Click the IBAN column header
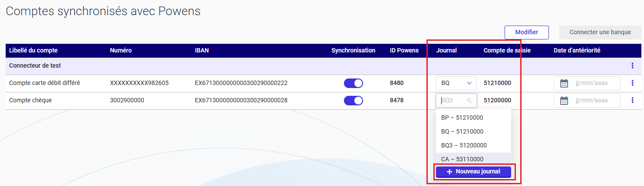 [x=202, y=50]
